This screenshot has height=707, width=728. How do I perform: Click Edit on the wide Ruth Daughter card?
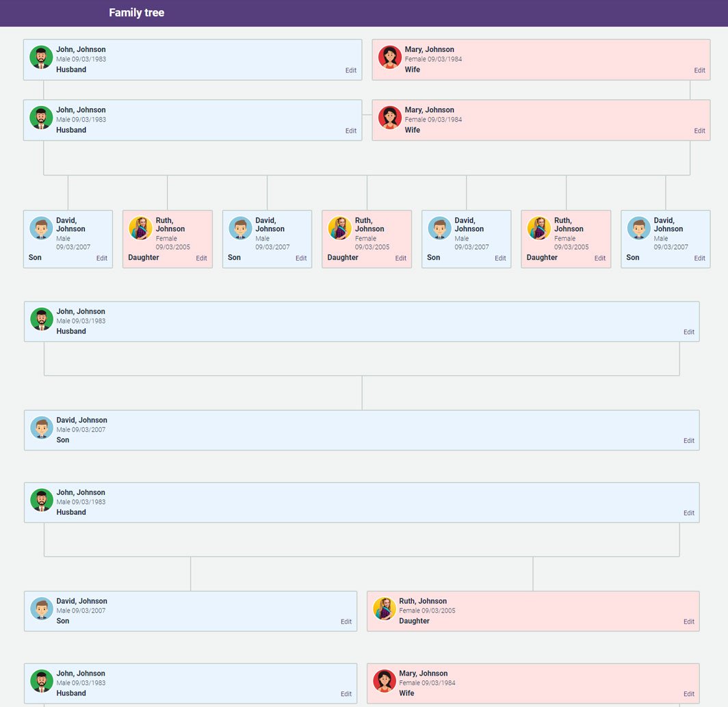(688, 622)
